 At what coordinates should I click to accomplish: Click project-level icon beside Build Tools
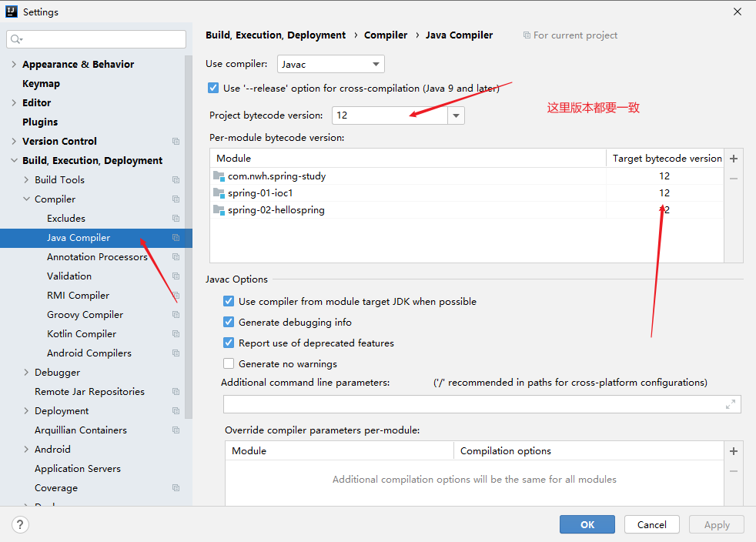(x=176, y=180)
